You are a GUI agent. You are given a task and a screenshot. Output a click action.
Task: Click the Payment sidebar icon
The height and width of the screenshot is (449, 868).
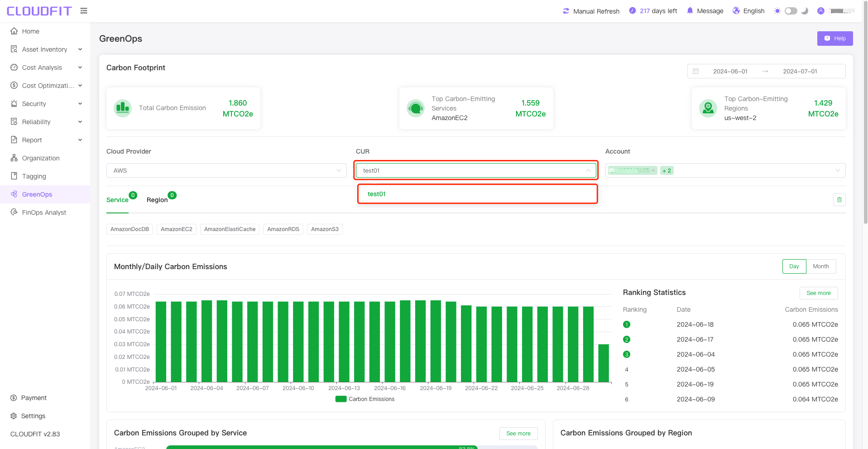pyautogui.click(x=14, y=398)
